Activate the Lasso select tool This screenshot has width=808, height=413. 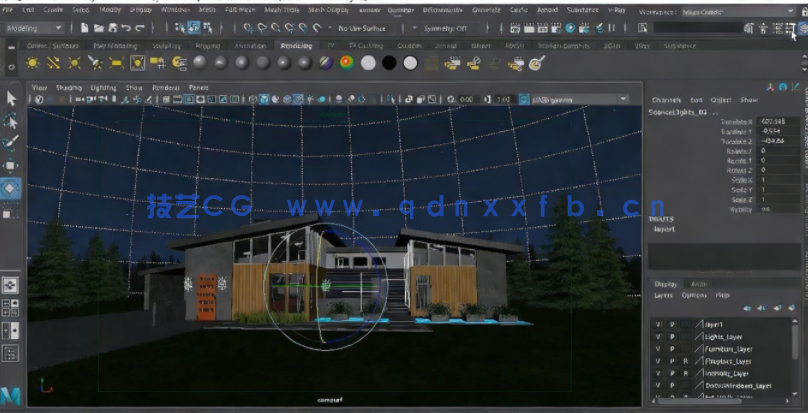[11, 121]
